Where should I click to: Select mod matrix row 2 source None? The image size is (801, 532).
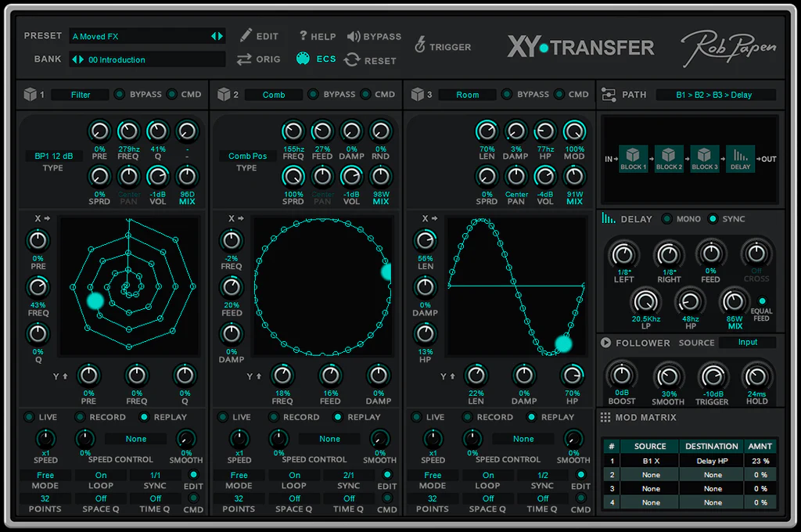pyautogui.click(x=651, y=475)
